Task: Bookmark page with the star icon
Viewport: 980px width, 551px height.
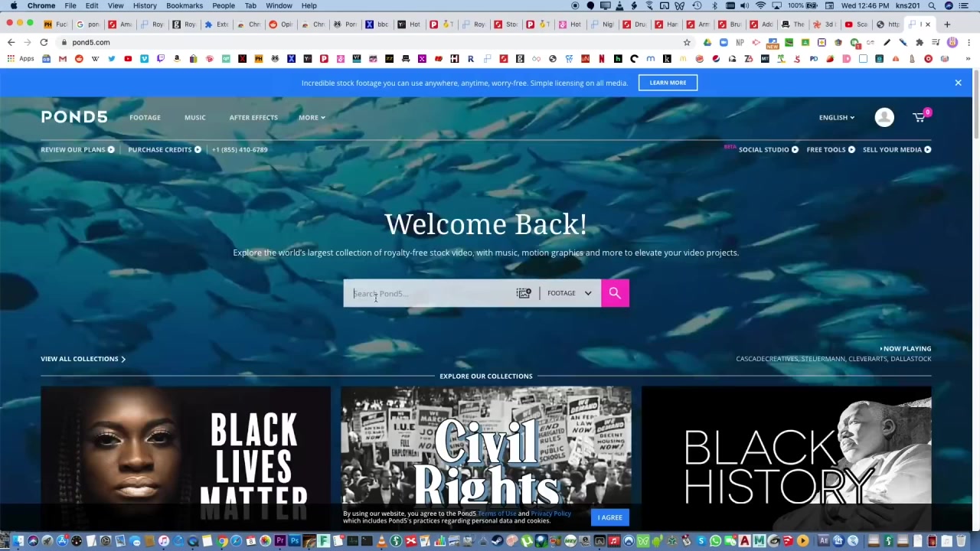Action: point(687,42)
